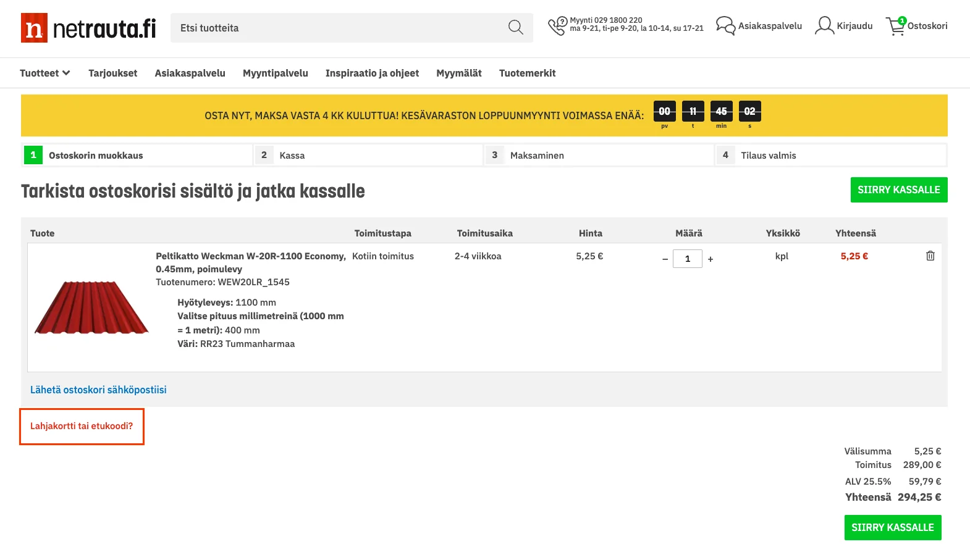Open Asiakaspalvelu in the navigation bar

pyautogui.click(x=190, y=73)
